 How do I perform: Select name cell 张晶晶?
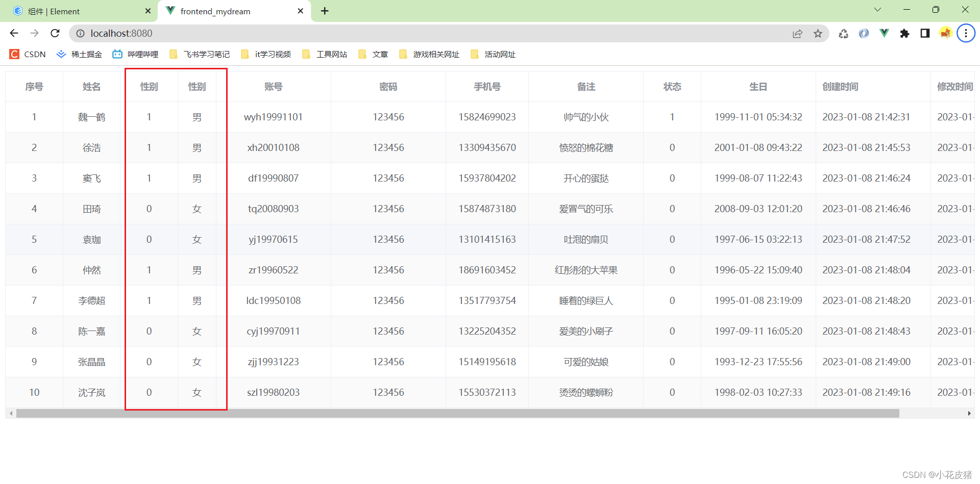point(92,362)
